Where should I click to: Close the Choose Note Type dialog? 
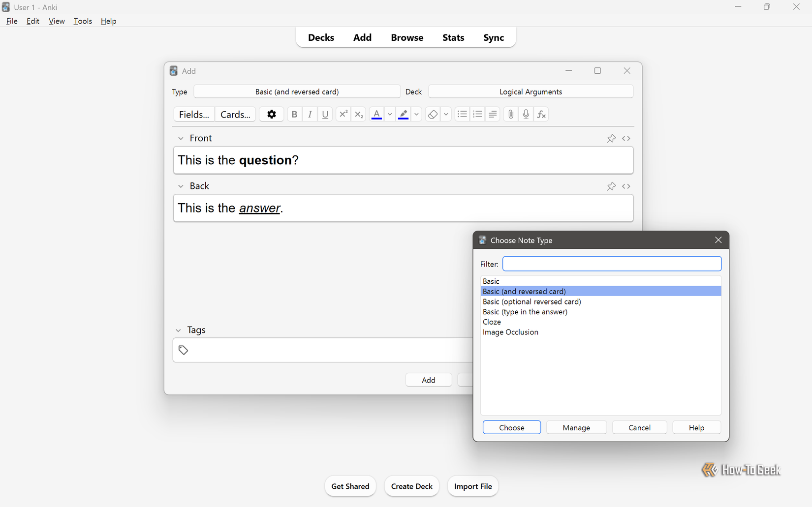(x=718, y=240)
